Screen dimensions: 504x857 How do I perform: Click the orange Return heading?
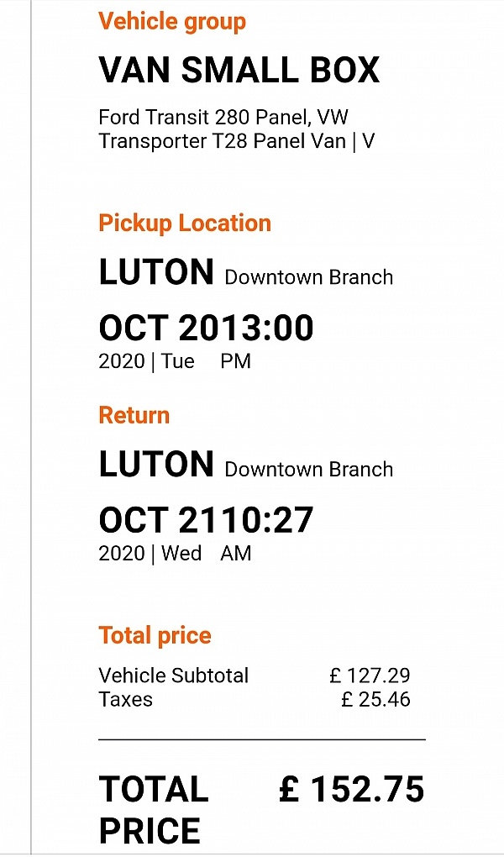coord(134,415)
